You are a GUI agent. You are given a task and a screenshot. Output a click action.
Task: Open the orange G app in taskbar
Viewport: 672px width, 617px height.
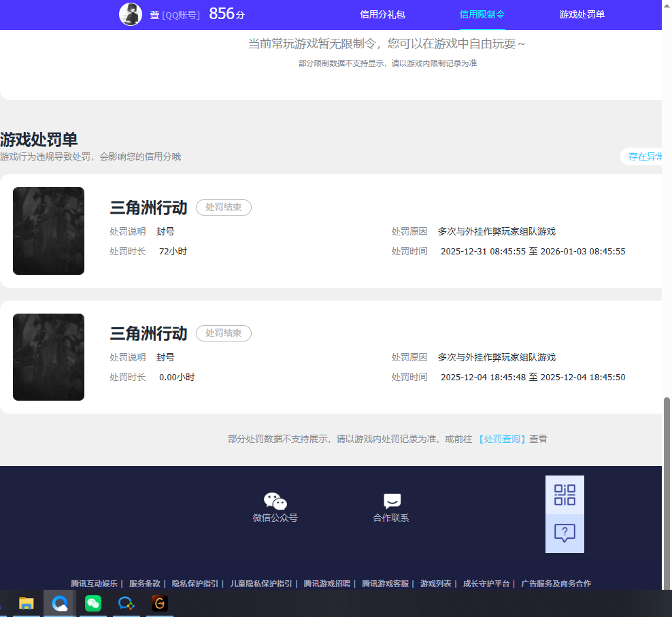point(159,603)
